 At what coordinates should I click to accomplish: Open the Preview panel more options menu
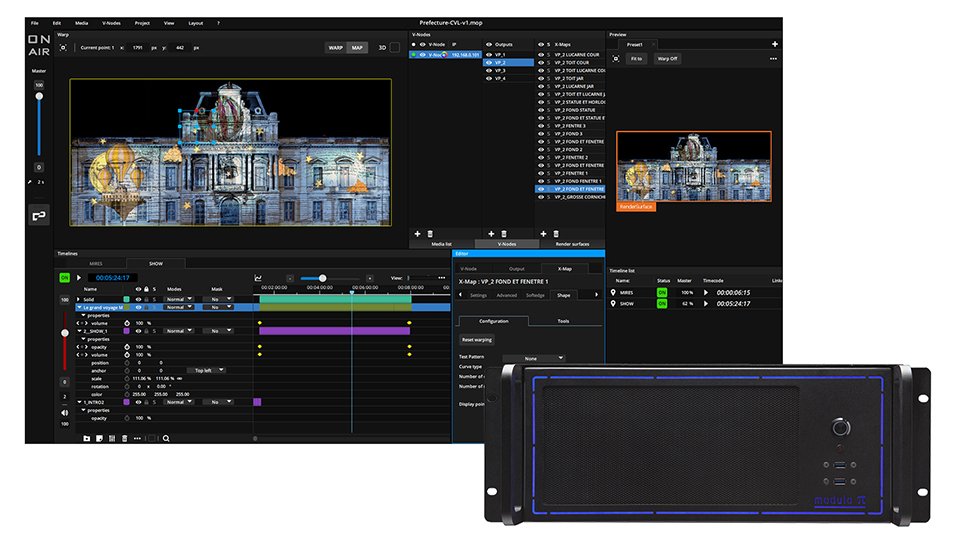(x=773, y=59)
